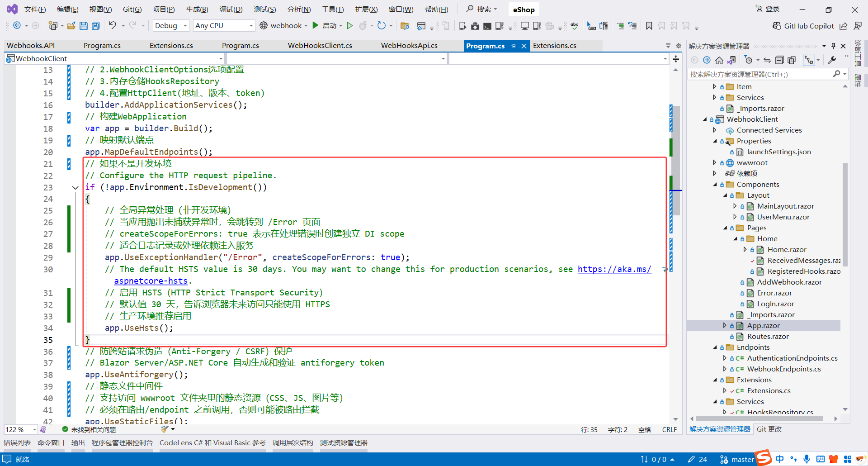Collapse the Components folder node
The height and width of the screenshot is (466, 868).
(x=715, y=185)
